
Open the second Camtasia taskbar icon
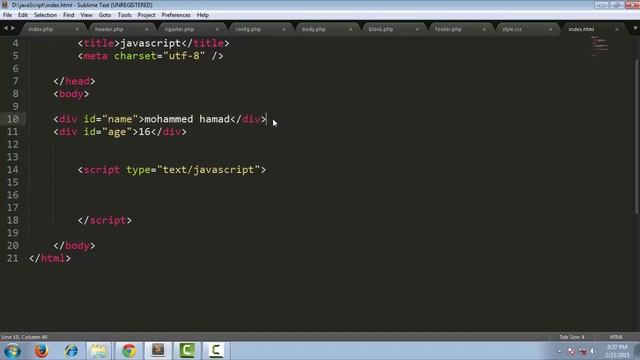point(216,351)
